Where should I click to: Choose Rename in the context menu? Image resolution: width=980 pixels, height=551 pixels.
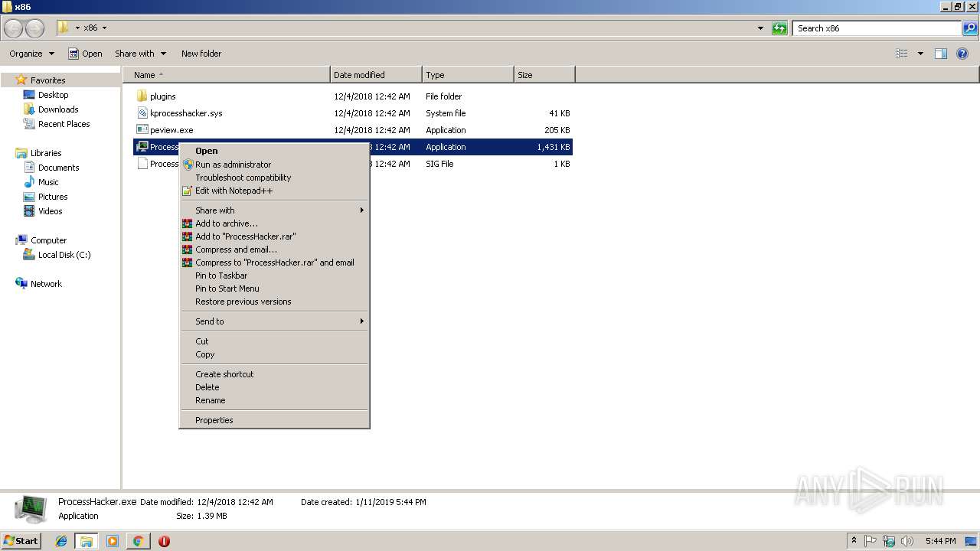274,400
